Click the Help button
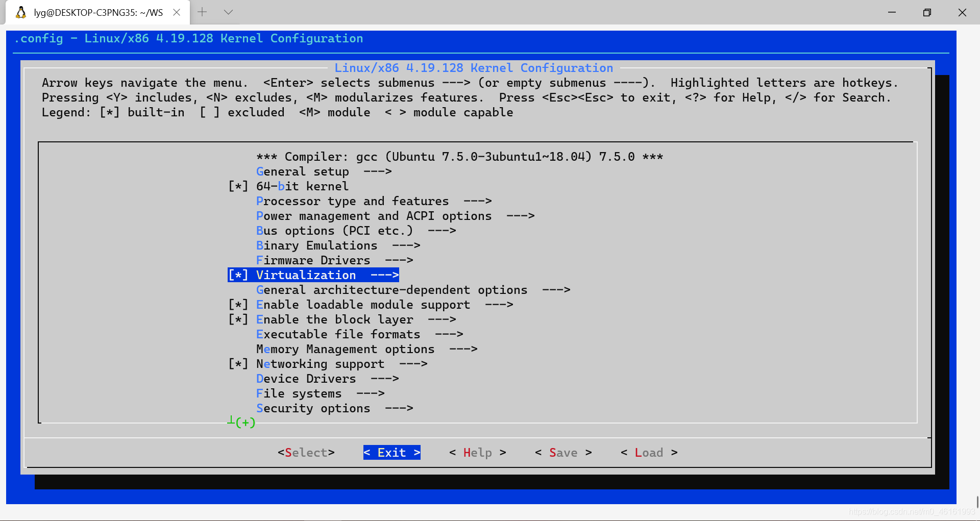 pos(478,453)
